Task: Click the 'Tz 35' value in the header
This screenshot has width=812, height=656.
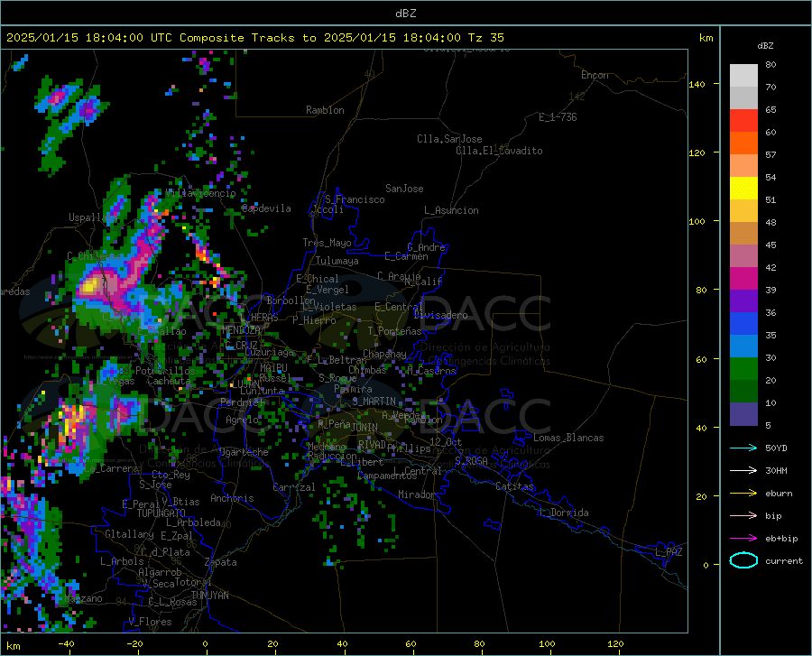Action: click(x=485, y=38)
